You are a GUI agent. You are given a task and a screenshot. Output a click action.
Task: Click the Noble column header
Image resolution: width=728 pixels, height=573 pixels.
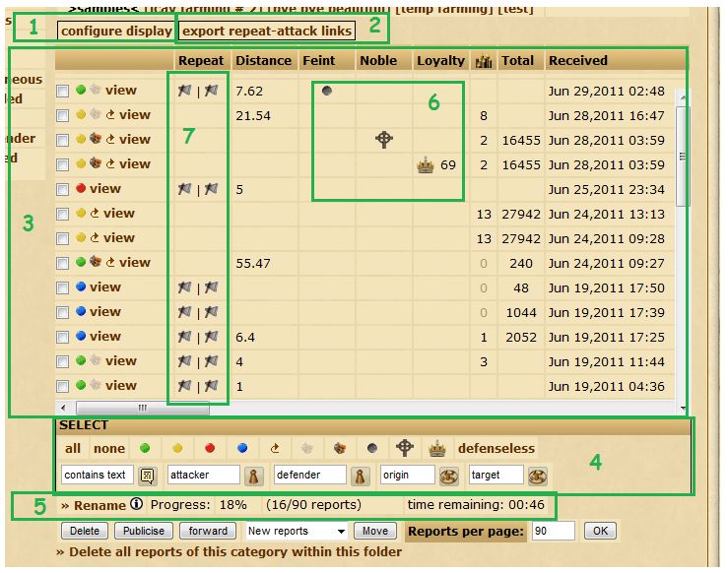pyautogui.click(x=378, y=61)
